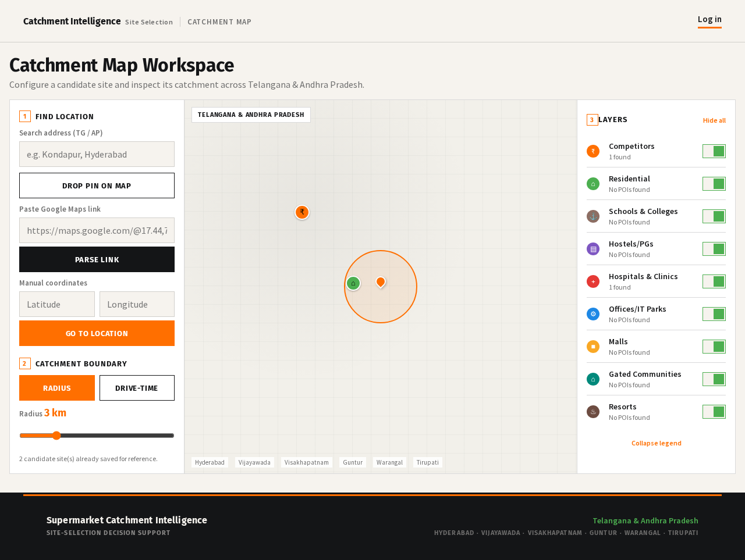Screen dimensions: 745x560
Task: Click the footer Telangana & Andhra Pradesh text
Action: [x=645, y=520]
